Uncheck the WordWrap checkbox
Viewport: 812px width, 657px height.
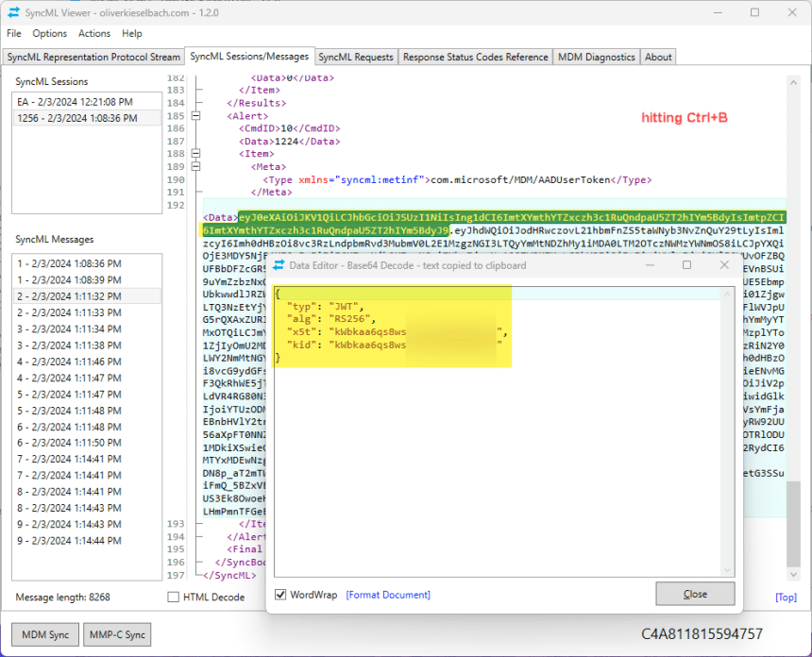[280, 595]
